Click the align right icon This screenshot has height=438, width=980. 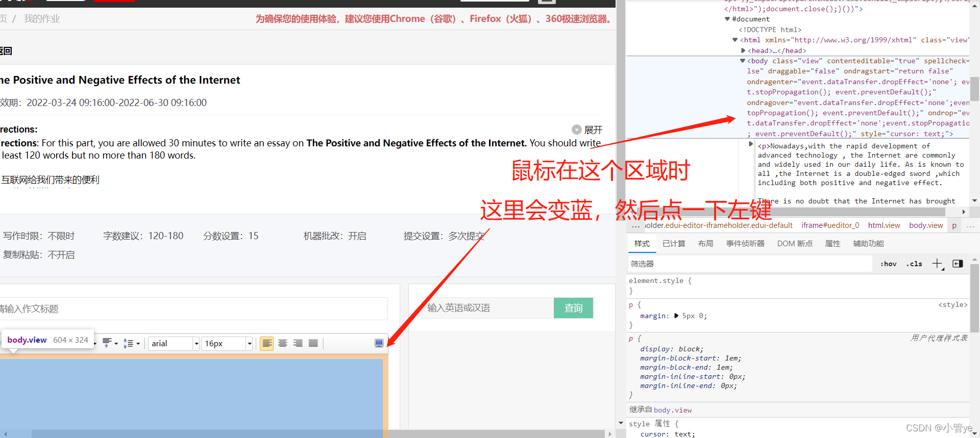pyautogui.click(x=298, y=344)
